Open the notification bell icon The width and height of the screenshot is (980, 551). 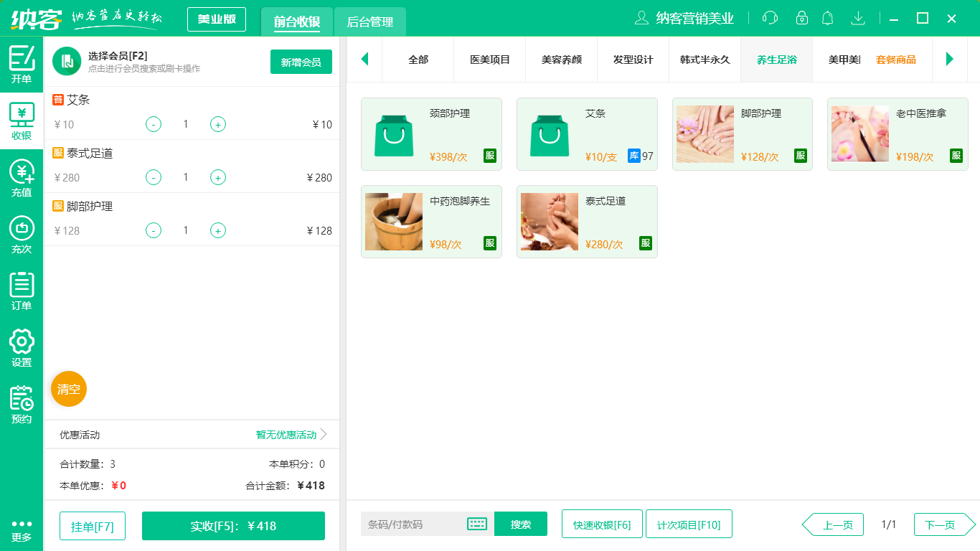tap(828, 18)
